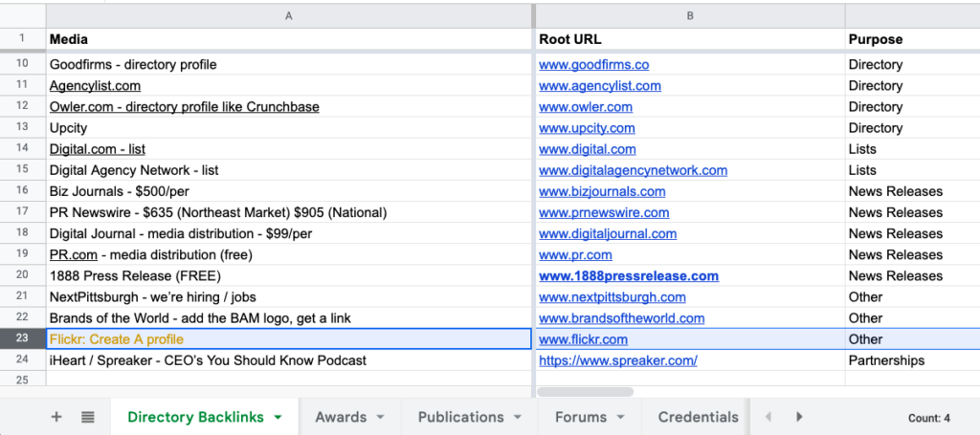The height and width of the screenshot is (435, 980).
Task: Open https://www.spreaker.com/ link
Action: (x=618, y=360)
